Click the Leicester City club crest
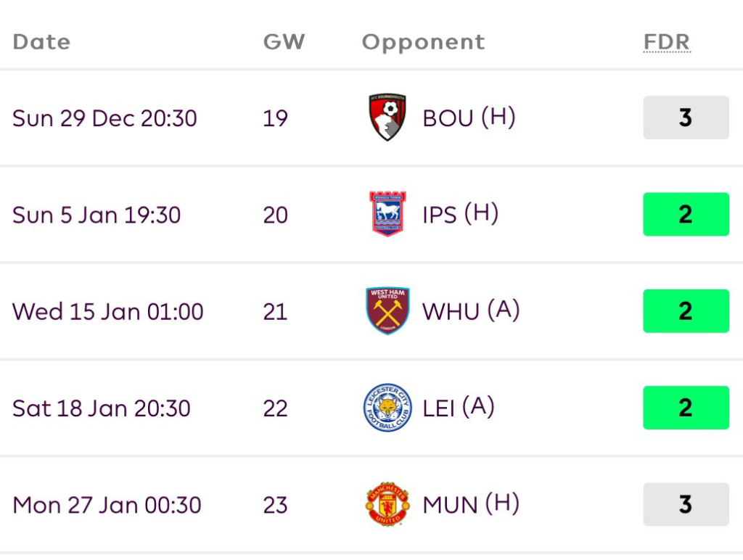 point(387,408)
